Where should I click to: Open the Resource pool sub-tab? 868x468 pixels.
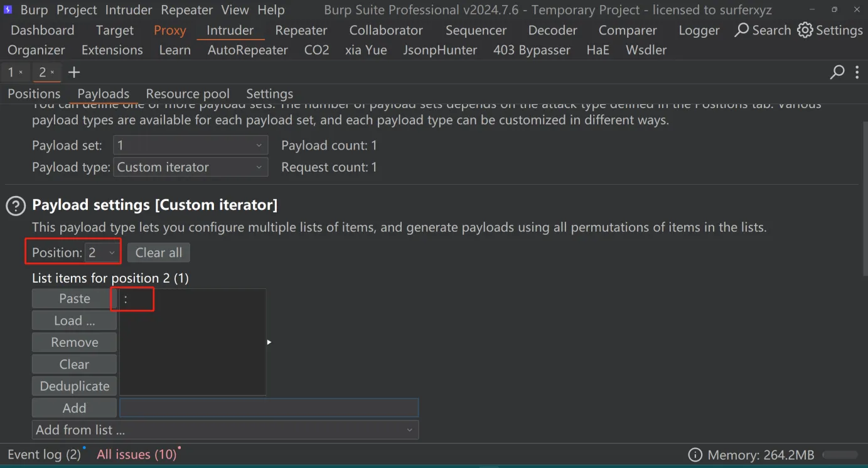coord(188,94)
